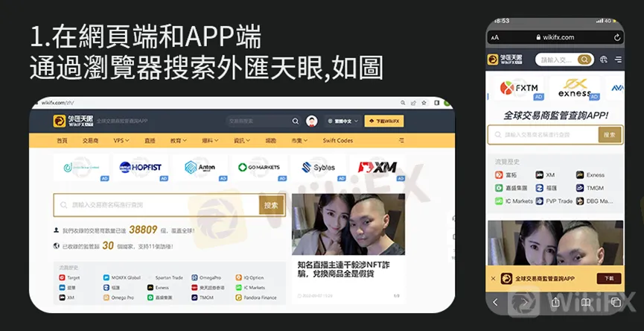Viewport: 644px width, 331px height.
Task: Click the magnifier icon in the header search
Action: coord(296,121)
